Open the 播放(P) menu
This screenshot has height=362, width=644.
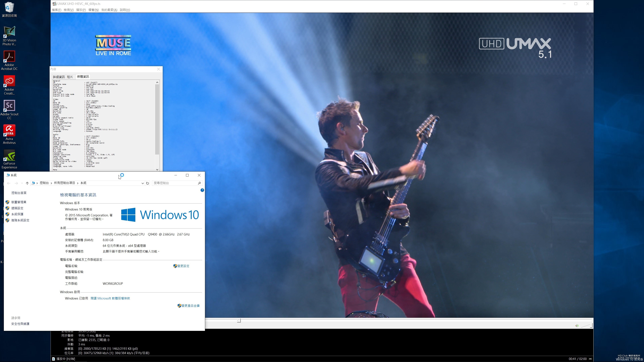tap(81, 10)
